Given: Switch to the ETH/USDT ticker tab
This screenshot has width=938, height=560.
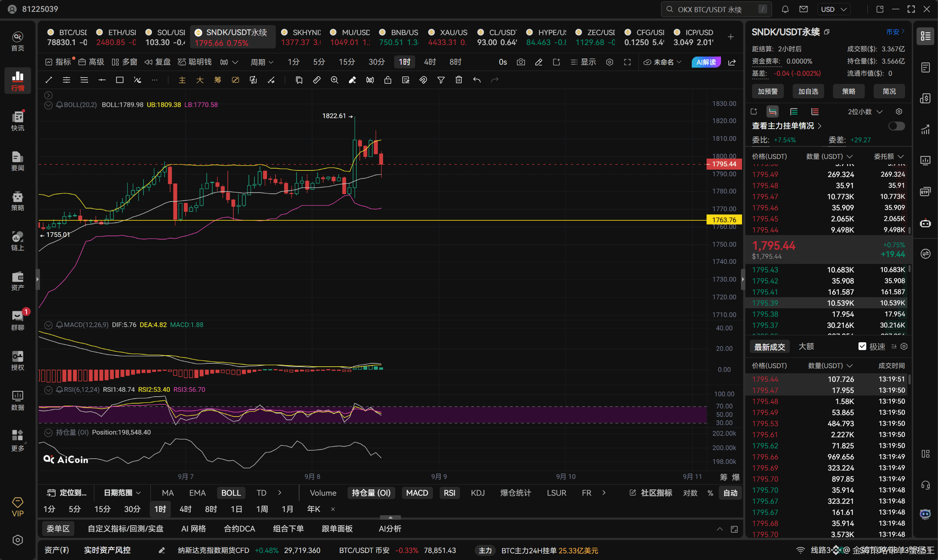Looking at the screenshot, I should [x=116, y=37].
